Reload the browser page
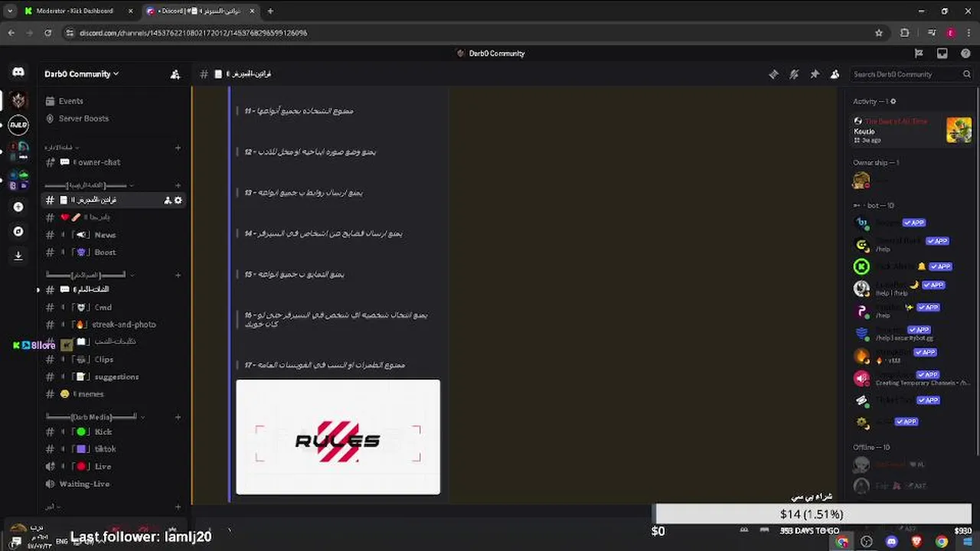The height and width of the screenshot is (551, 980). click(47, 33)
